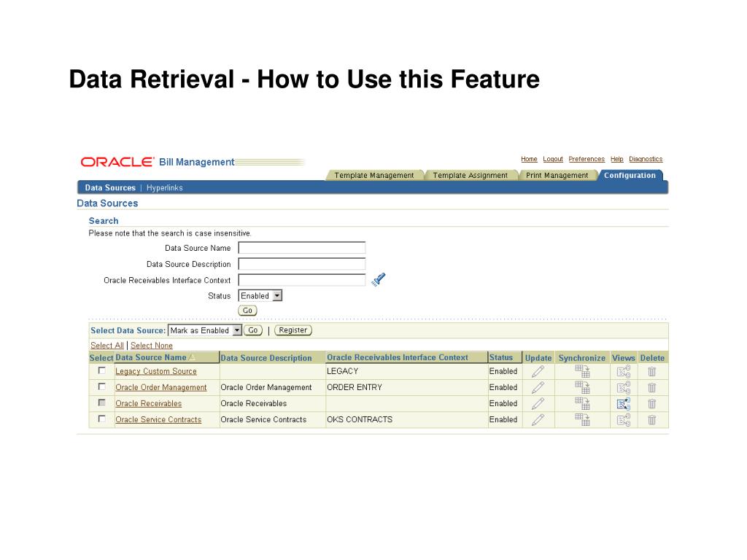Open Views icon for Legacy Custom Source
Screen dimensions: 747x560
[x=624, y=371]
